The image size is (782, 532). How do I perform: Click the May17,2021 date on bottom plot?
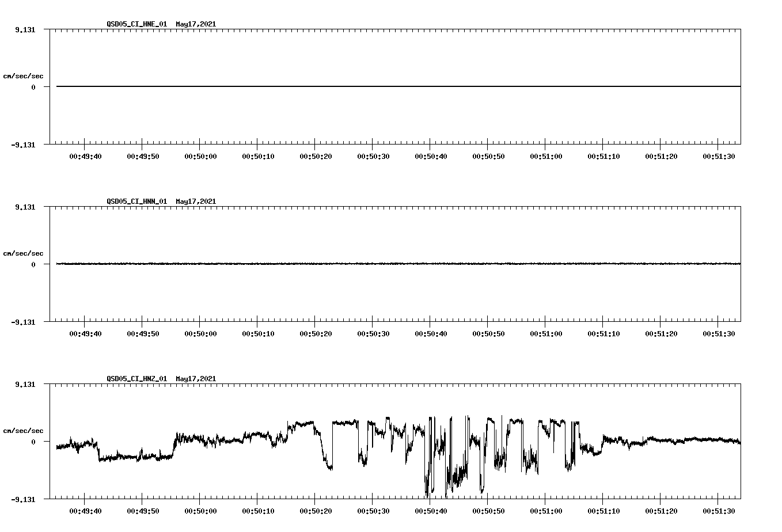[x=195, y=379]
